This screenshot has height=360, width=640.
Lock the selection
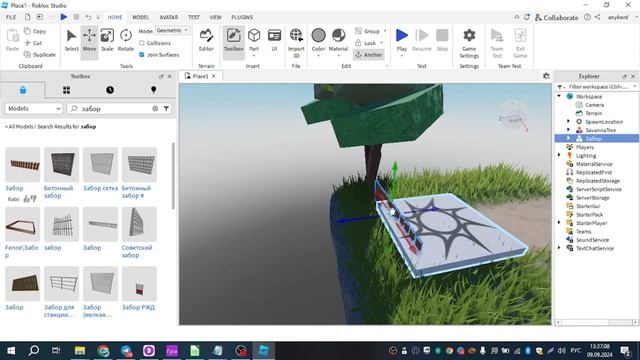[366, 43]
